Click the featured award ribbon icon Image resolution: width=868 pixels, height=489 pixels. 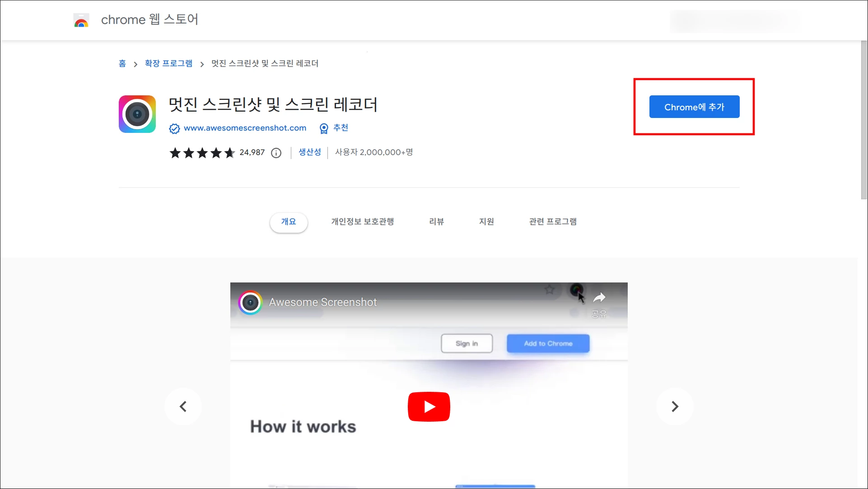pyautogui.click(x=324, y=129)
